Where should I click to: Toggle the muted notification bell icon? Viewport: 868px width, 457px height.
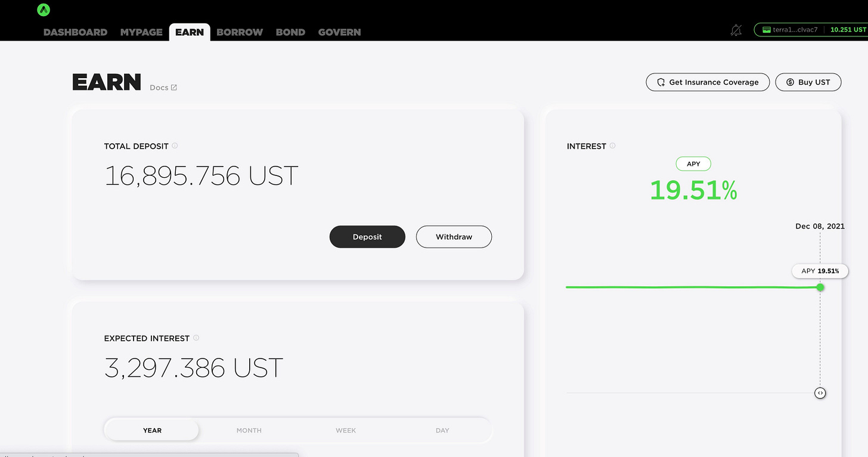[736, 30]
